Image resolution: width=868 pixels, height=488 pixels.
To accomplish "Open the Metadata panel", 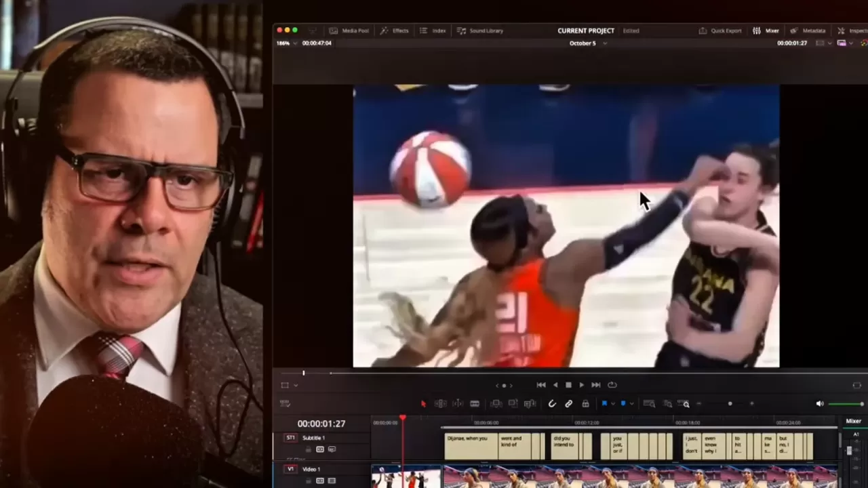I will [x=808, y=30].
